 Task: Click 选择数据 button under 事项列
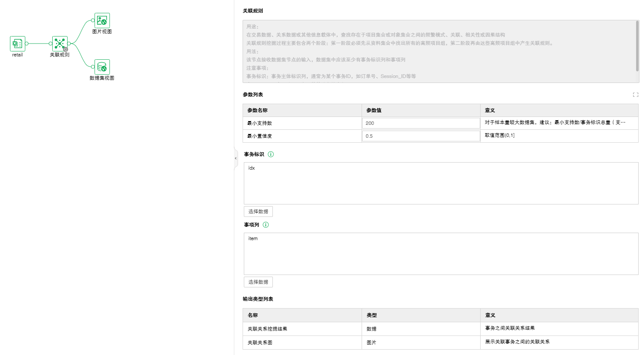coord(258,282)
